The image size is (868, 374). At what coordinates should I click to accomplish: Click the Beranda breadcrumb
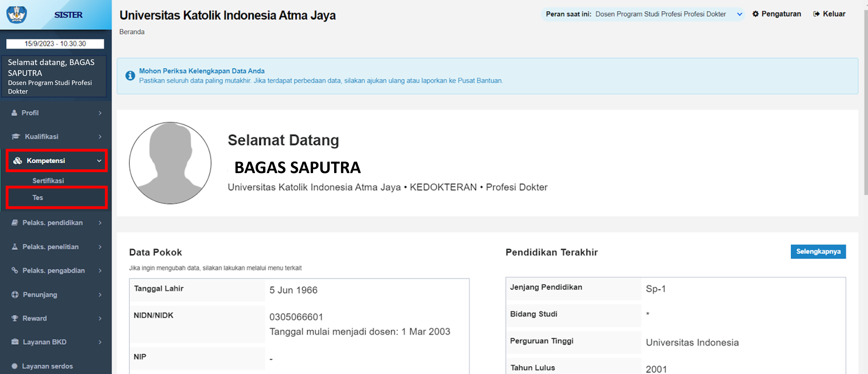(x=132, y=32)
